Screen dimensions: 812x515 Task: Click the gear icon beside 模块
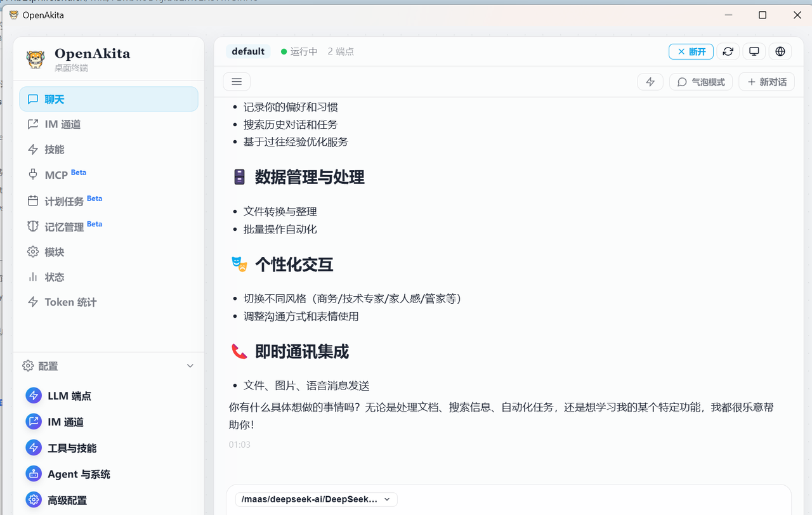click(33, 252)
